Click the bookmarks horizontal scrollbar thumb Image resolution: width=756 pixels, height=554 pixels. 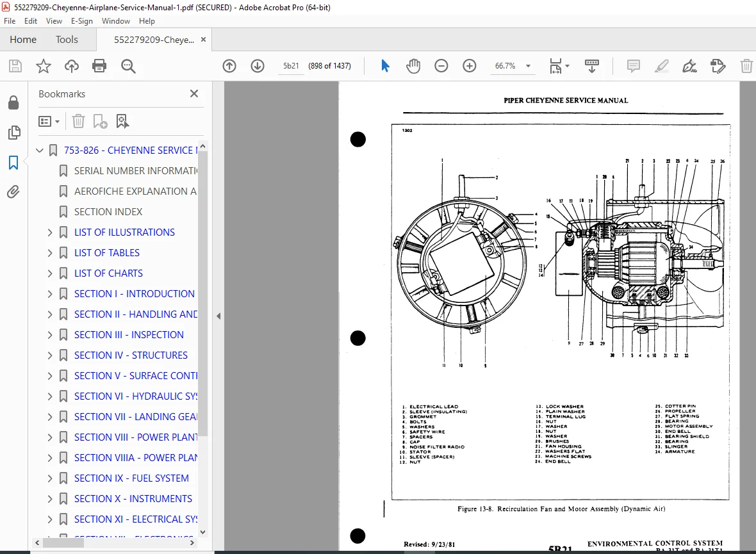click(63, 543)
